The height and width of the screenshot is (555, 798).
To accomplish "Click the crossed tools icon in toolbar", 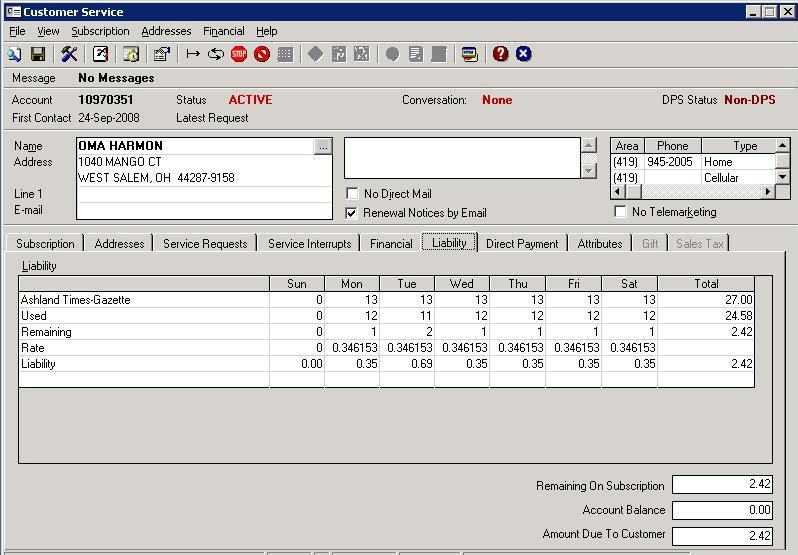I will tap(69, 54).
